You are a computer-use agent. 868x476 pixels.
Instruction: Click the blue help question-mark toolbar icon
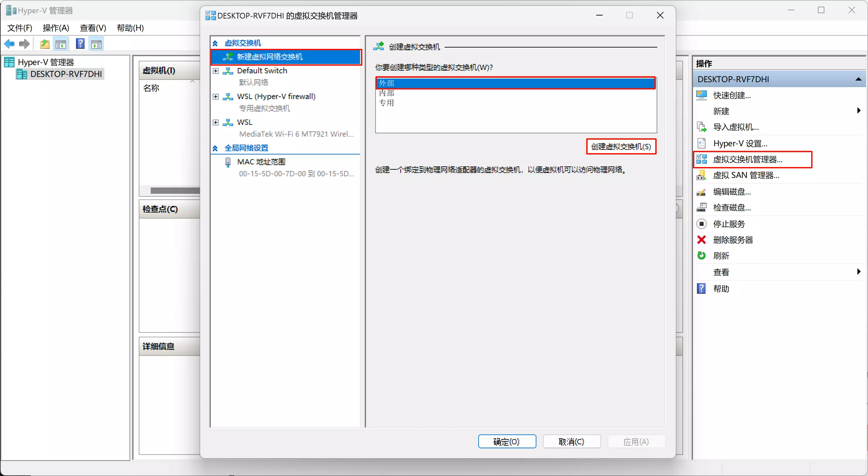coord(80,44)
